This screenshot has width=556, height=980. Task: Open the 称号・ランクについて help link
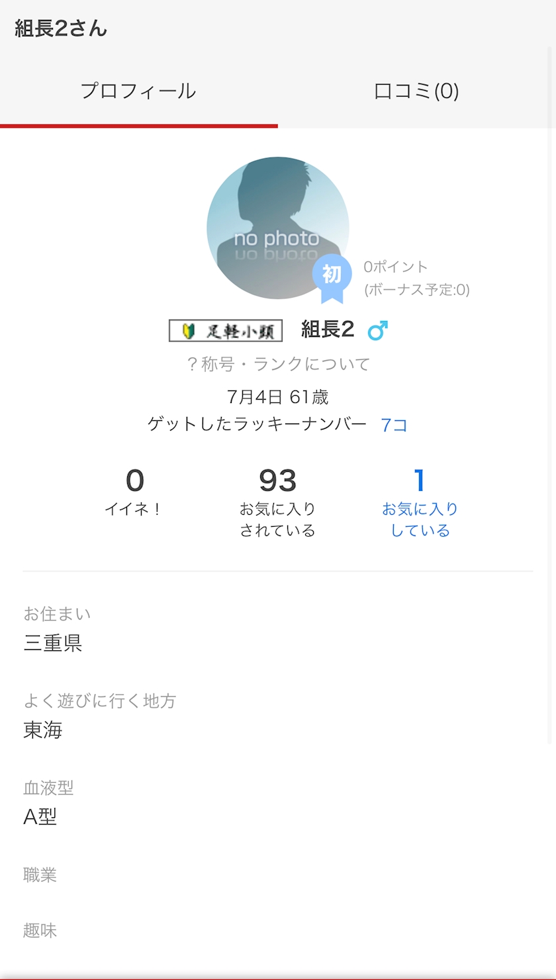(278, 364)
